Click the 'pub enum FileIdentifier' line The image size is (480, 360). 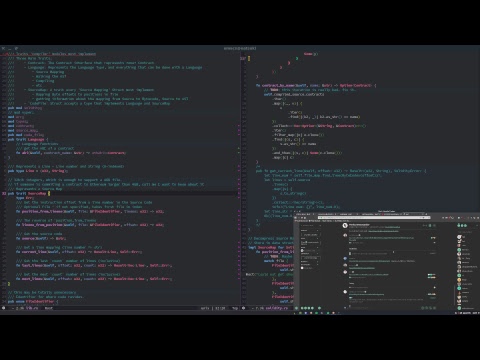click(x=33, y=301)
